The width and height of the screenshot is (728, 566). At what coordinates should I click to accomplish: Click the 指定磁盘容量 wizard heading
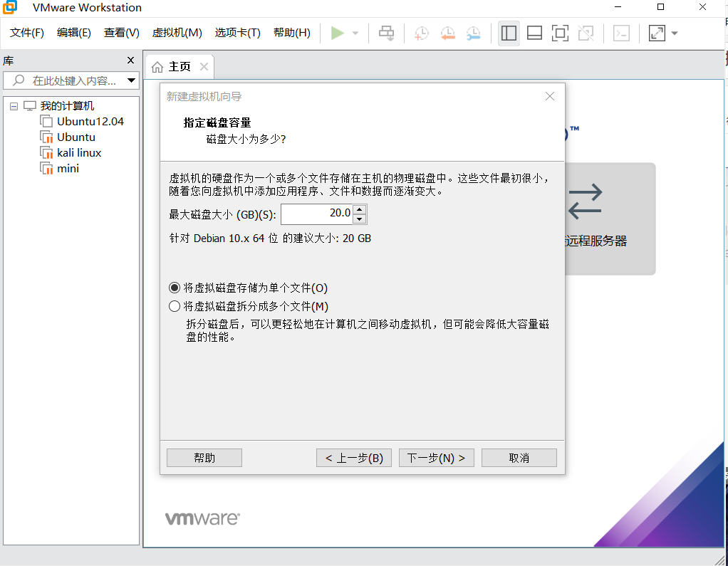point(217,123)
